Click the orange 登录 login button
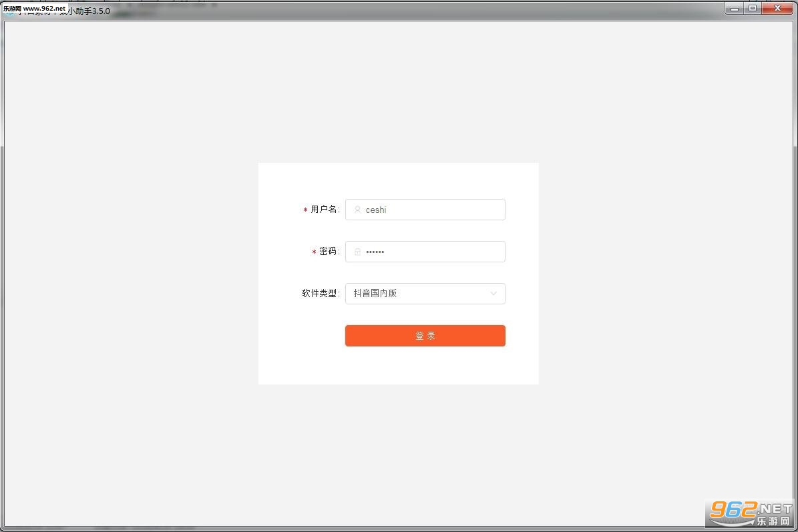 425,336
